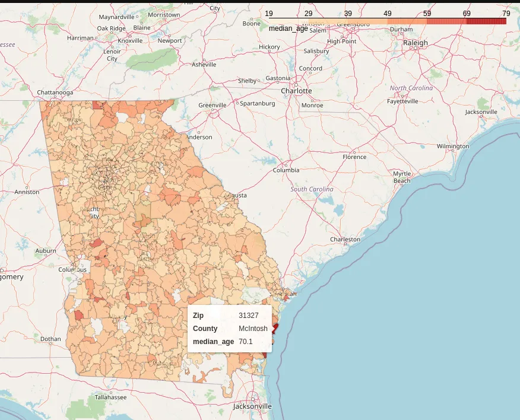The image size is (520, 420).
Task: Click the median_age 70.1 value in tooltip
Action: 246,342
